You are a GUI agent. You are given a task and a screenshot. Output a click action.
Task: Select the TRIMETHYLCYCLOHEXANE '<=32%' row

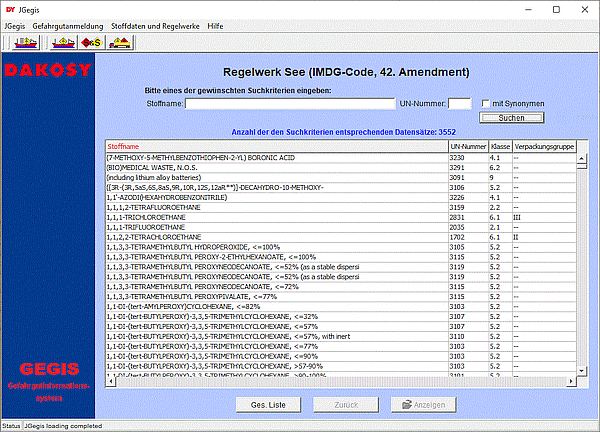click(341, 317)
